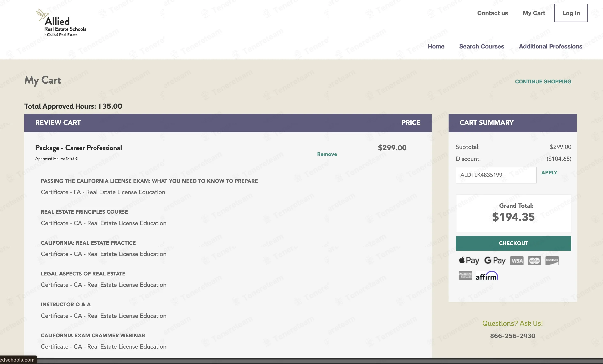Click the American Express icon
603x364 pixels.
click(x=465, y=275)
